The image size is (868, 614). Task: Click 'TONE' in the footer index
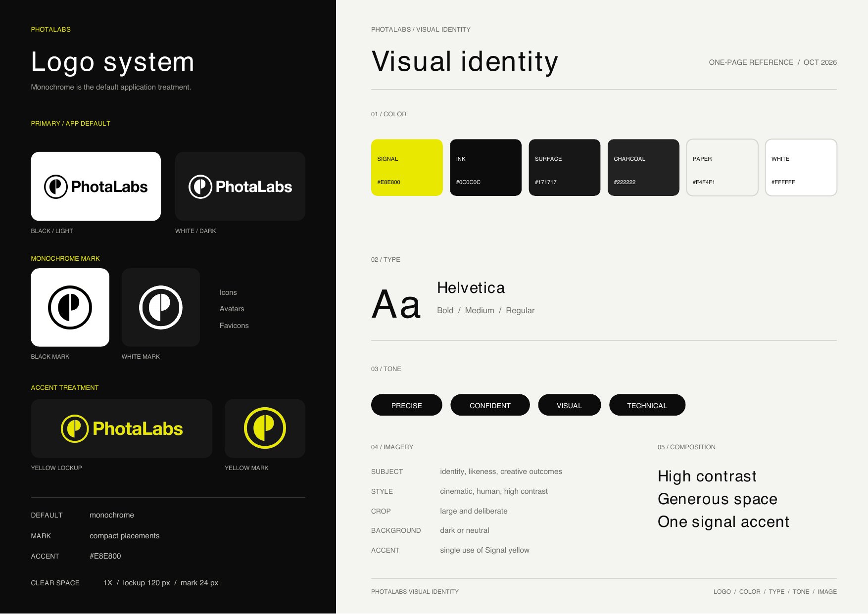801,592
